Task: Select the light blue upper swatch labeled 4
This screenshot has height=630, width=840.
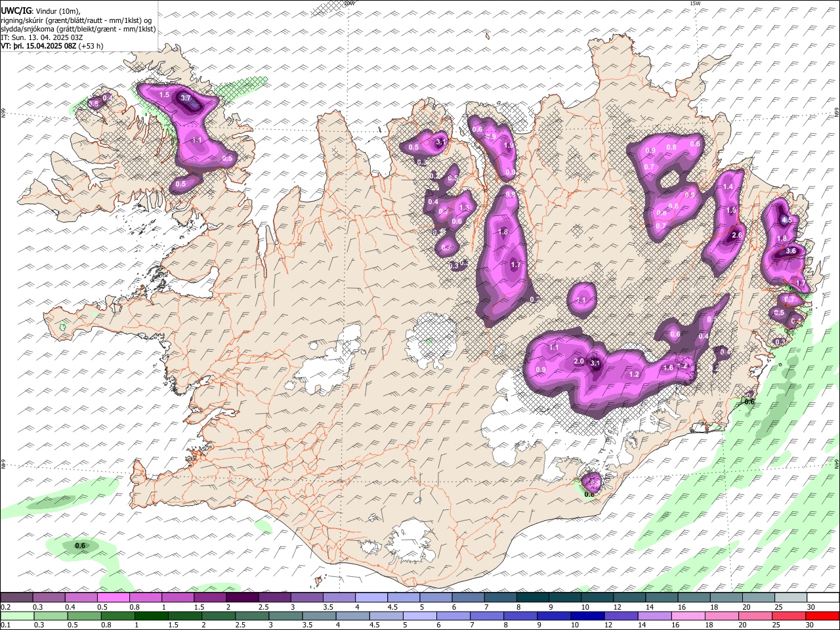Action: point(371,597)
